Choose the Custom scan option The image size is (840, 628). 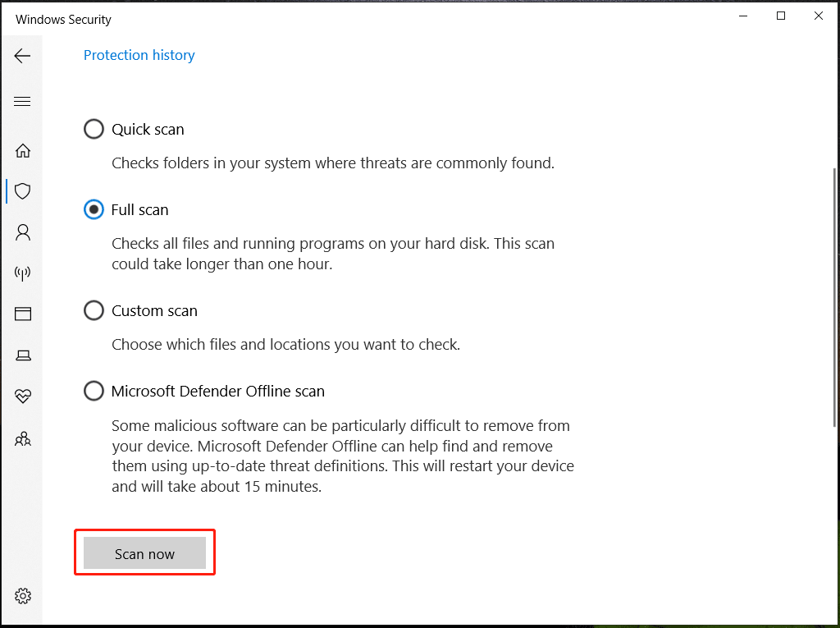click(94, 310)
